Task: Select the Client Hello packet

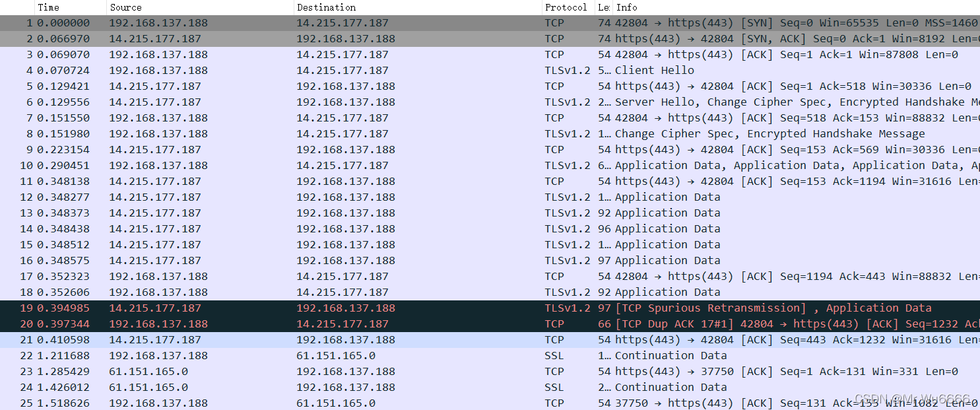Action: click(396, 71)
